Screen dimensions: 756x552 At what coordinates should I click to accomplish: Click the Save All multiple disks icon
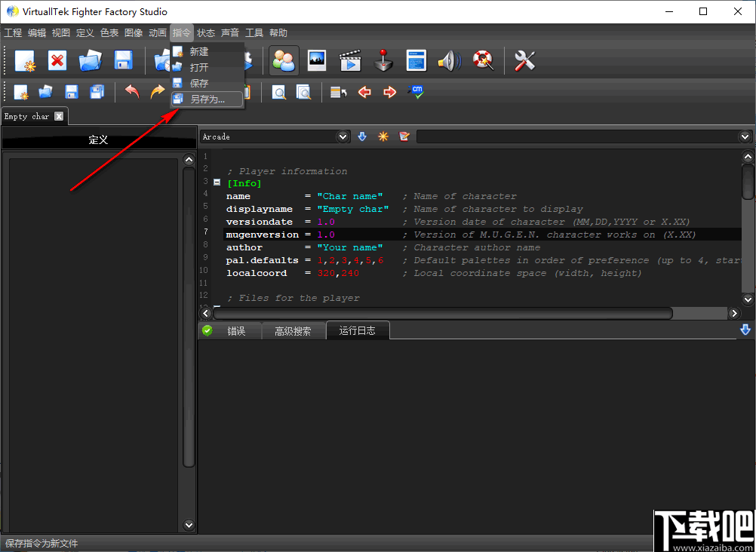click(x=97, y=91)
